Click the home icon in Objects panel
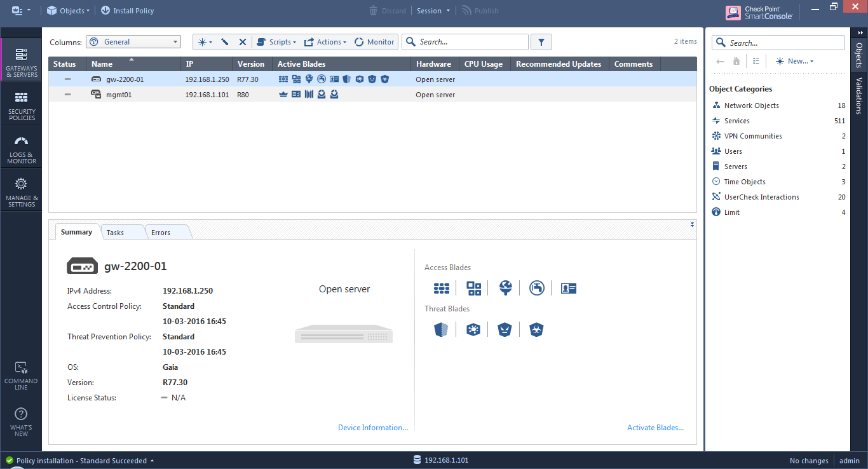 pos(736,61)
